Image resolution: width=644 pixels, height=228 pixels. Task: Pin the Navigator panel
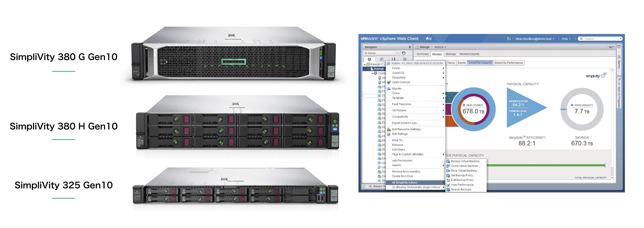[410, 47]
